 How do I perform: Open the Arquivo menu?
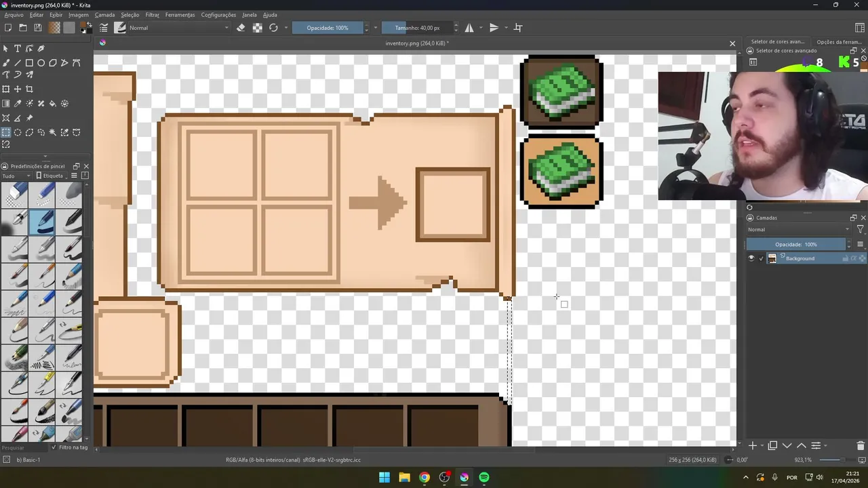coord(14,15)
